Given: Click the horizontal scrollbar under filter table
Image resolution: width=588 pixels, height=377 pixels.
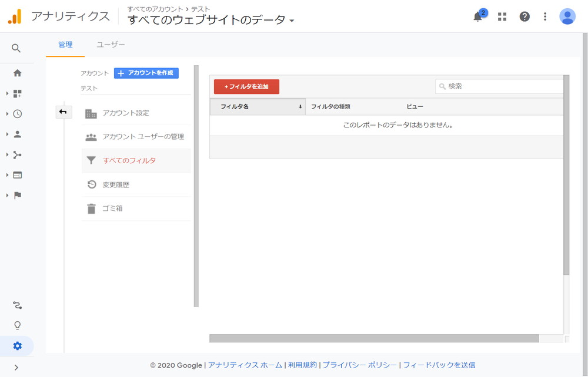Looking at the screenshot, I should (x=374, y=338).
